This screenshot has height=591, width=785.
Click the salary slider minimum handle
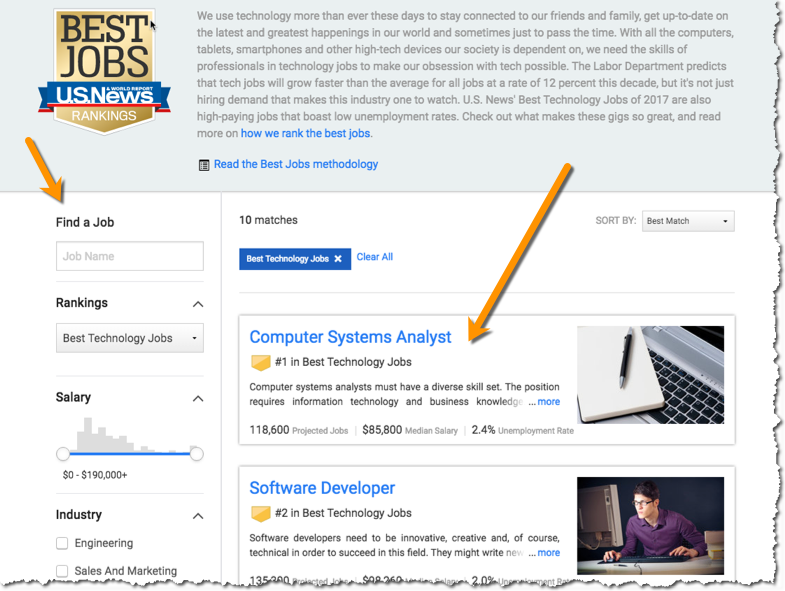[63, 454]
